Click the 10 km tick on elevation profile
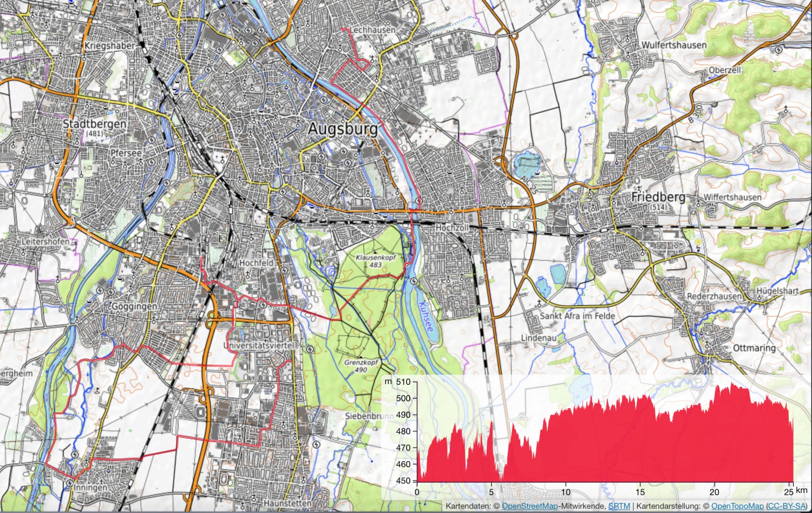The height and width of the screenshot is (513, 812). (x=566, y=492)
